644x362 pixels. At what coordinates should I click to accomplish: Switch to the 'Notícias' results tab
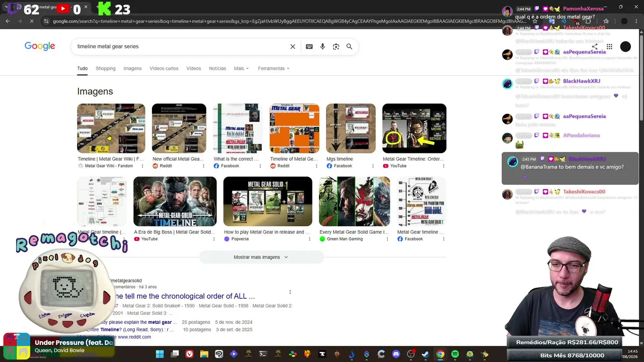tap(217, 68)
